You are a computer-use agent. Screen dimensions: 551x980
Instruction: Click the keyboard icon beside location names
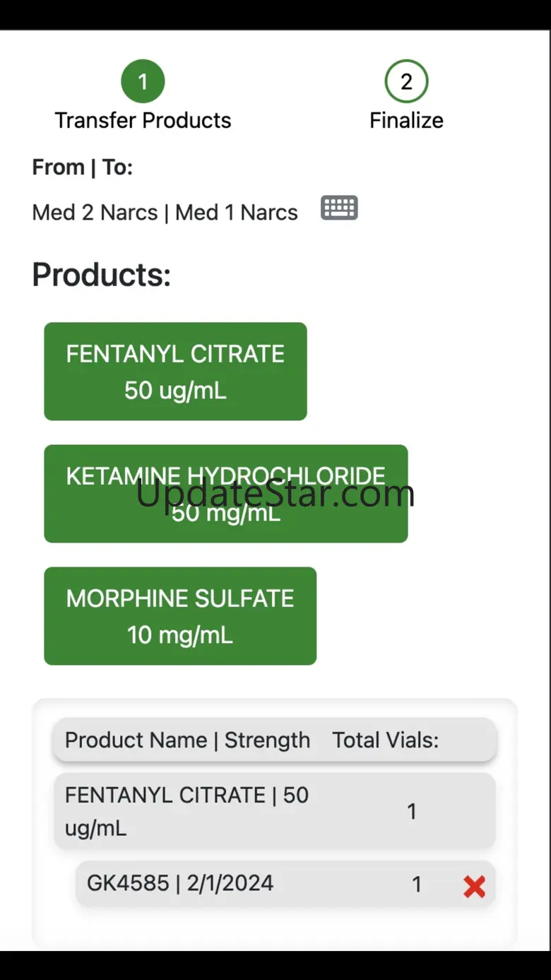[x=339, y=208]
